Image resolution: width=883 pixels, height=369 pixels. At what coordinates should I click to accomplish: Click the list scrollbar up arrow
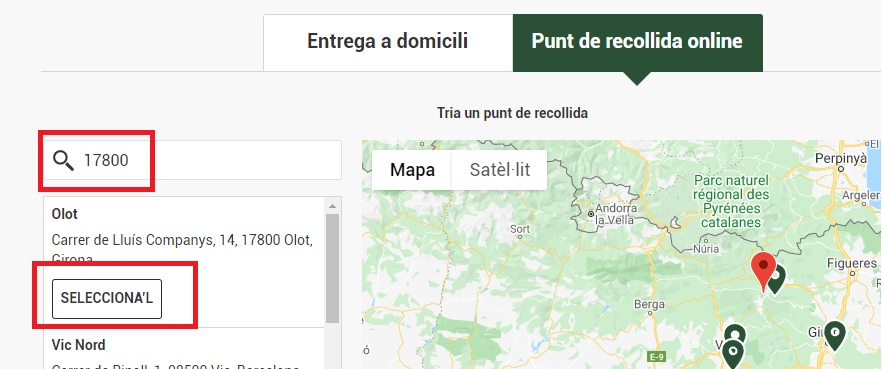coord(332,206)
